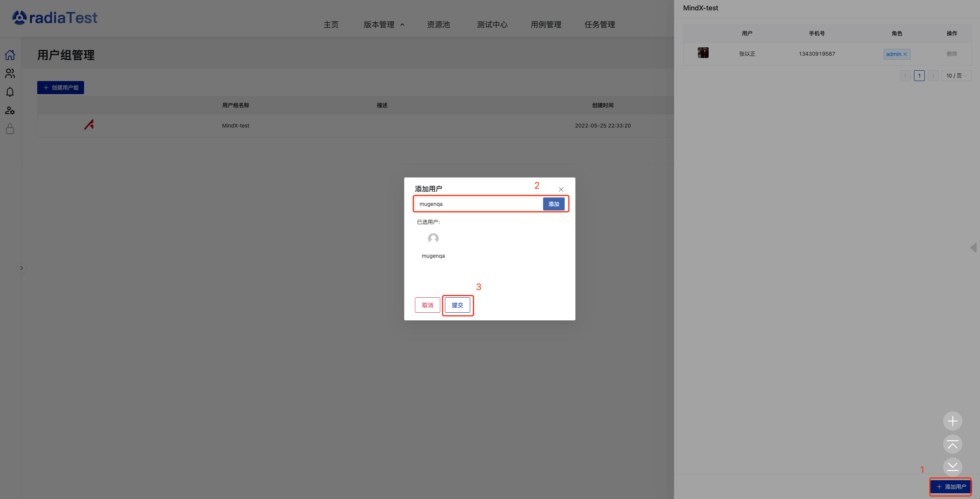Click the home icon in left sidebar
The width and height of the screenshot is (980, 499).
(x=10, y=55)
